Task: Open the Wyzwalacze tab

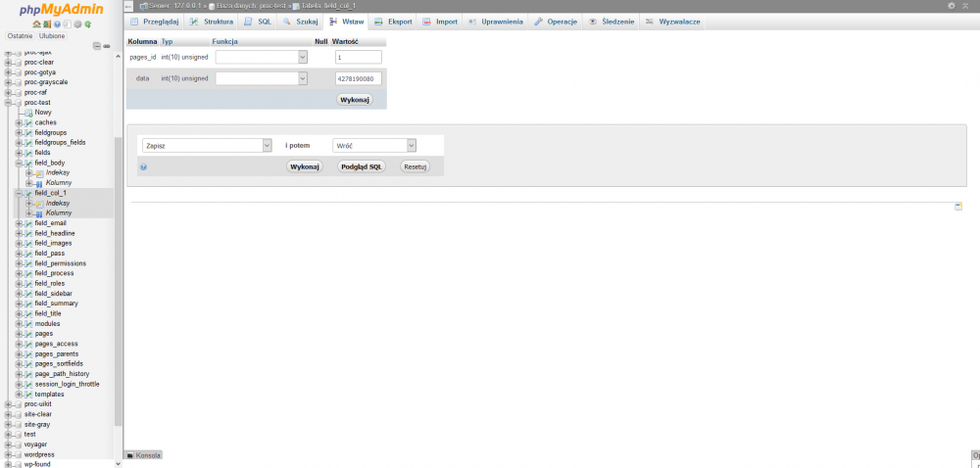Action: [x=673, y=22]
